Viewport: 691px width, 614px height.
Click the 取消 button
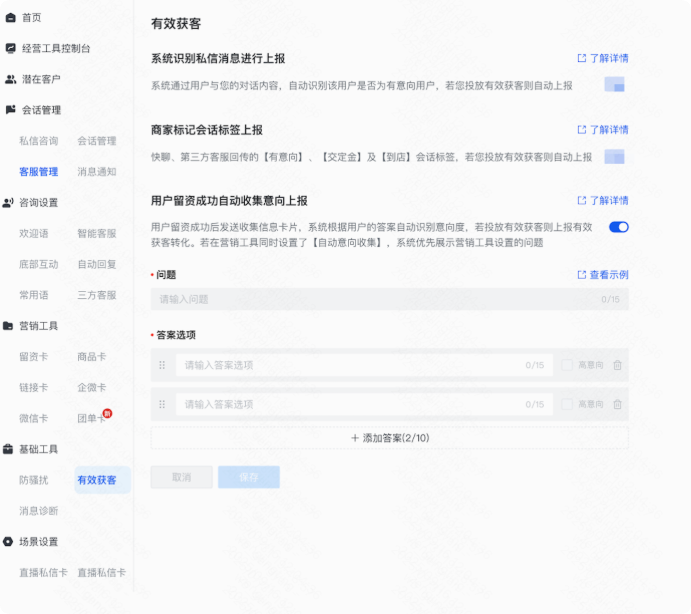[x=182, y=477]
